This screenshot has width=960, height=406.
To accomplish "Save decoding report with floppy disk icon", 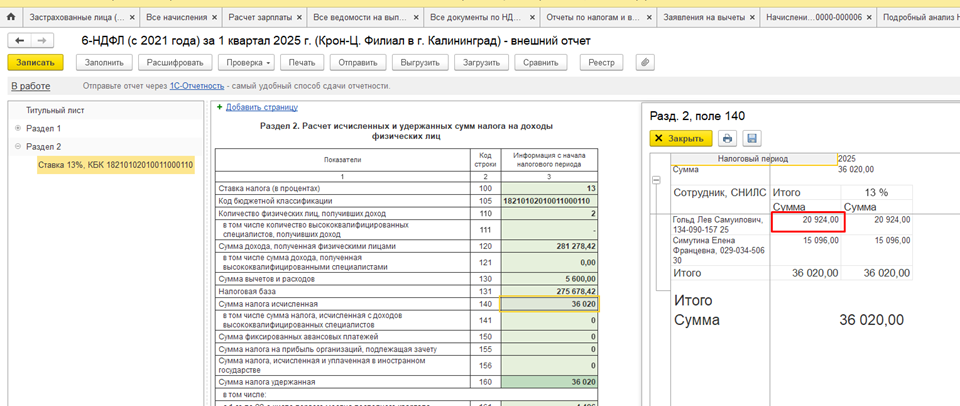I will pyautogui.click(x=752, y=138).
